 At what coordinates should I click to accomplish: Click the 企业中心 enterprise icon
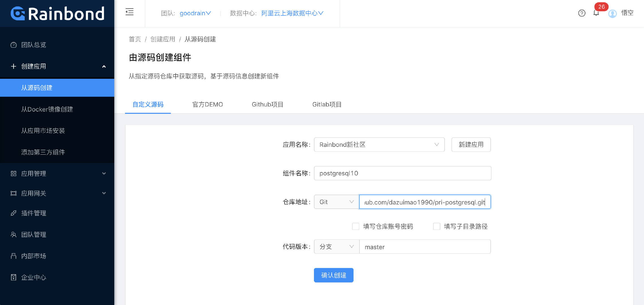pos(14,278)
